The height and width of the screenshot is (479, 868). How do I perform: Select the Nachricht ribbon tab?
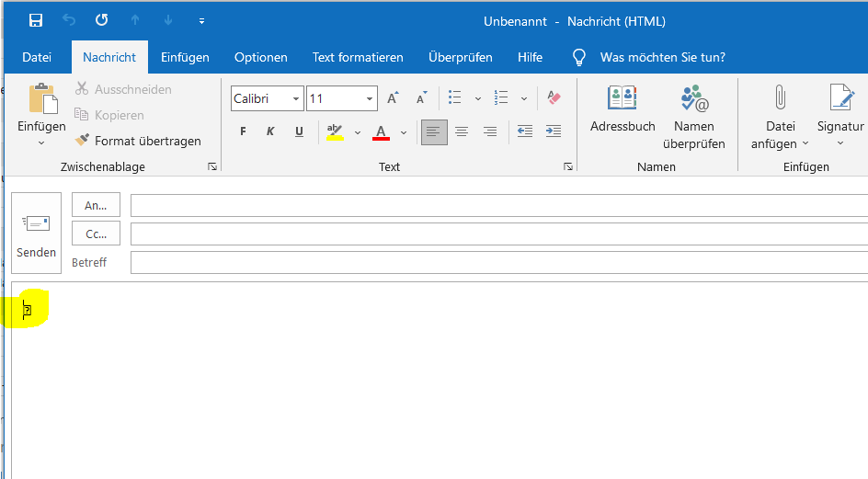coord(109,57)
